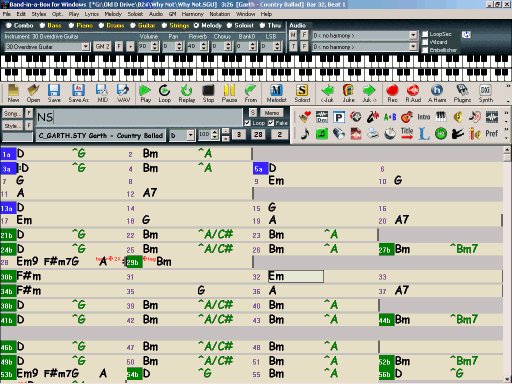Go to next jukebox song (Juk->)
Image resolution: width=512 pixels, height=384 pixels.
[x=369, y=93]
